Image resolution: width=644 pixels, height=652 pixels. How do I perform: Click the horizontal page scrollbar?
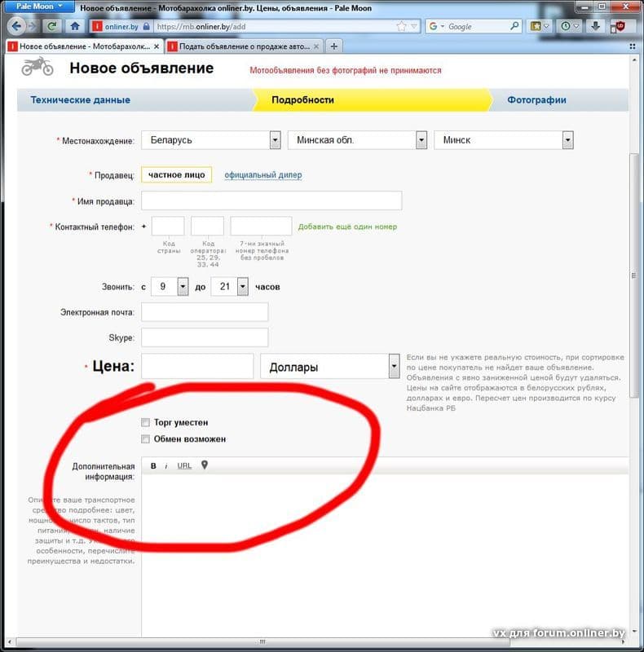pos(262,642)
